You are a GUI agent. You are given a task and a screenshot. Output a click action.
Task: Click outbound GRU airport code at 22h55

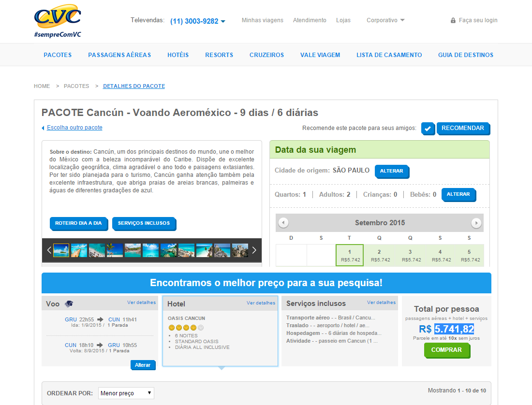point(71,319)
